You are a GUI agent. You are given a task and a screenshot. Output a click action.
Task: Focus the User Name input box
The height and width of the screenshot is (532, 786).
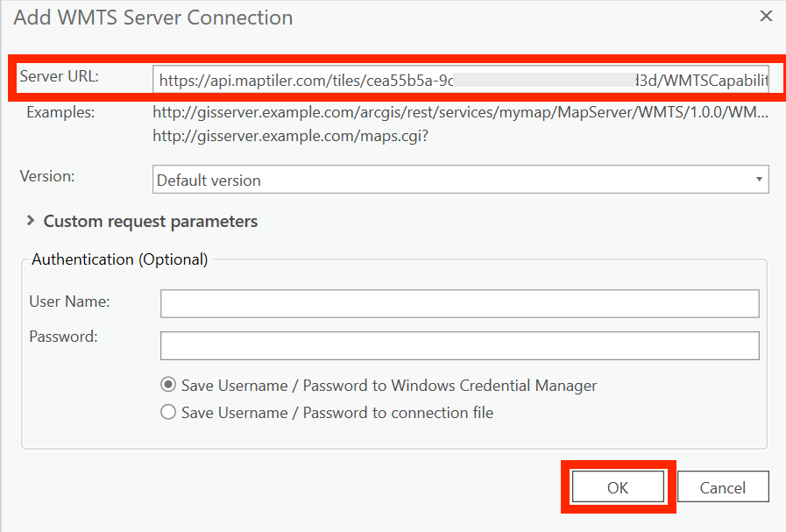pos(459,304)
